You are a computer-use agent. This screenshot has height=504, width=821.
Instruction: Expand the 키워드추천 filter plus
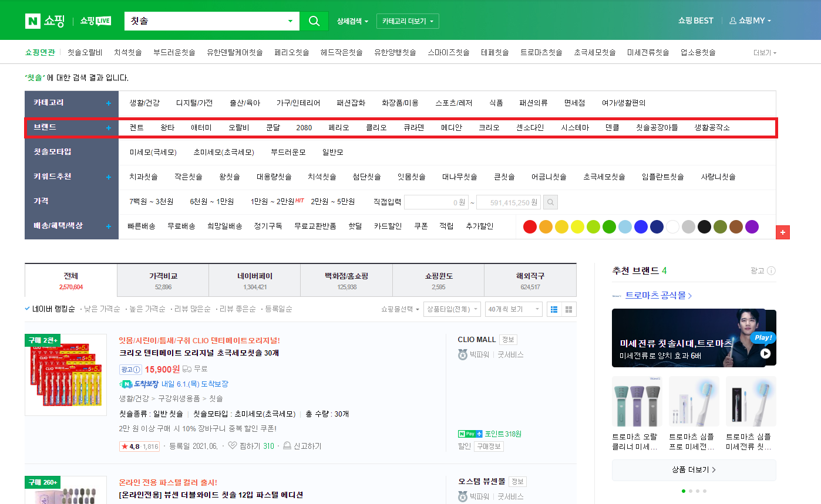point(108,177)
